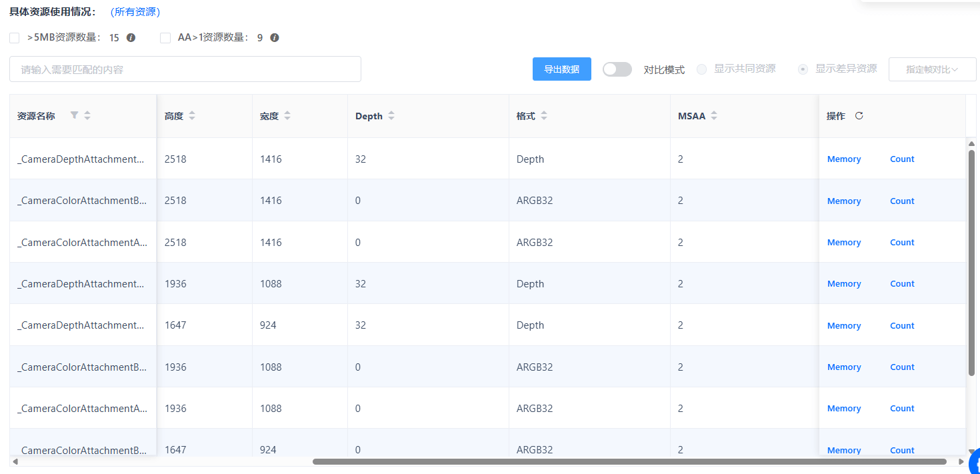
Task: Click the 资源名称 column header text
Action: (36, 116)
